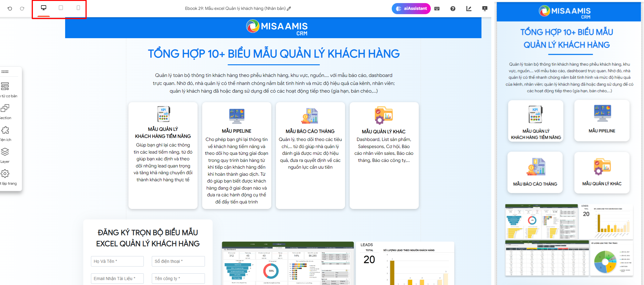Screen dimensions: 644x285
Task: Switch to tablet view mode
Action: pyautogui.click(x=61, y=8)
